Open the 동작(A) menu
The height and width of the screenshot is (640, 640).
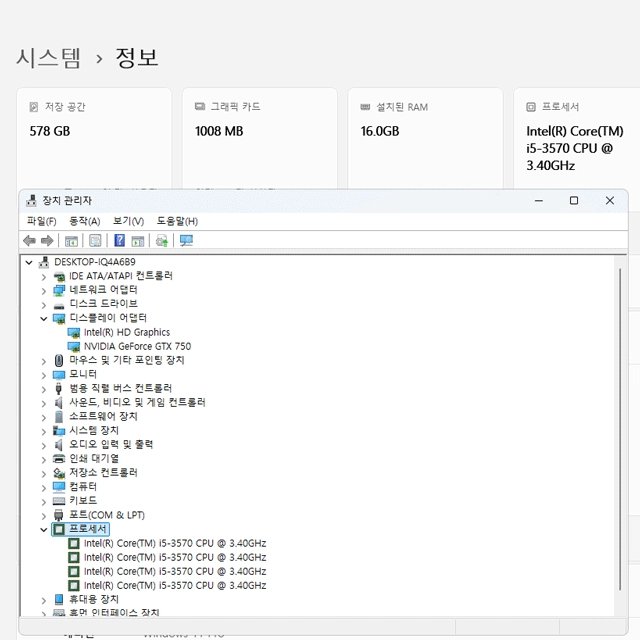[x=84, y=221]
